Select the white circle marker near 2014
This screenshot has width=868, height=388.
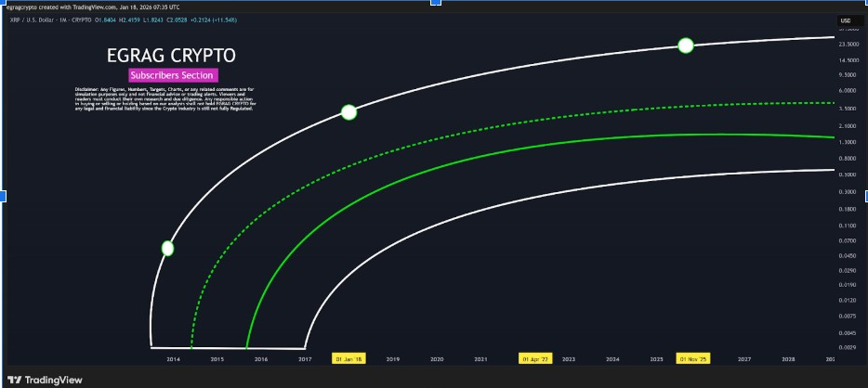(x=167, y=249)
